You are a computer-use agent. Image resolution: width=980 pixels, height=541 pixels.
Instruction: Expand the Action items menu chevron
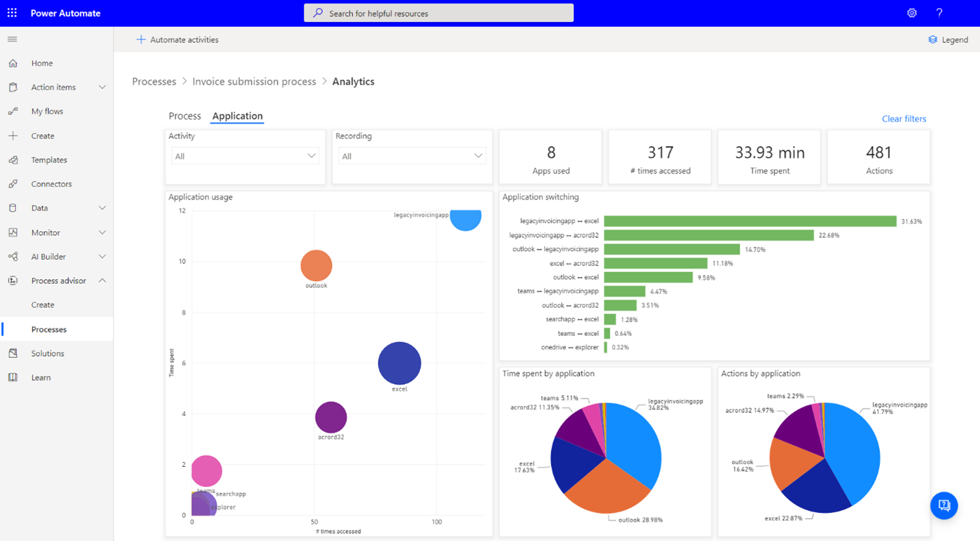tap(102, 87)
